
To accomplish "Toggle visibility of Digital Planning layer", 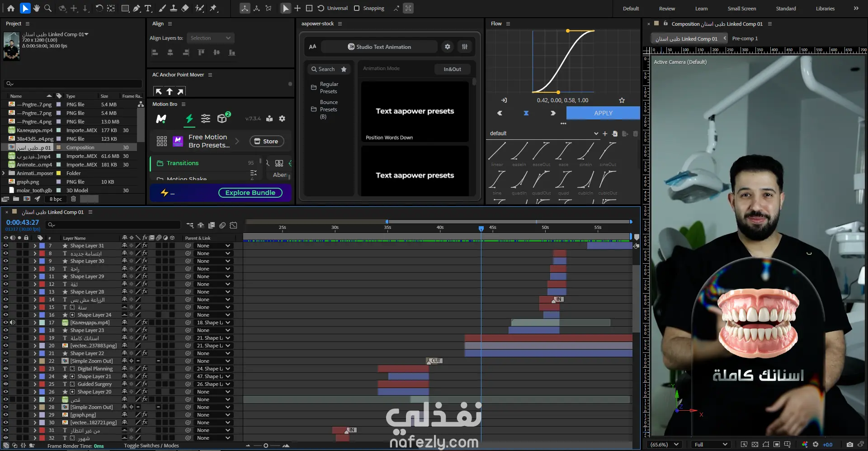I will click(6, 369).
